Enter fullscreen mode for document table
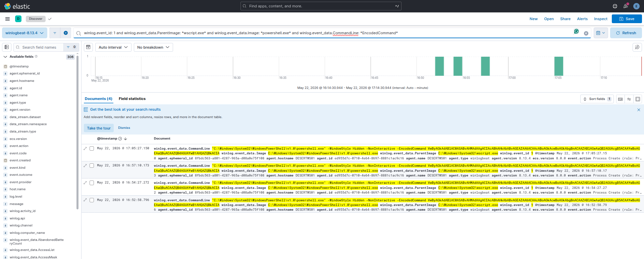The width and height of the screenshot is (644, 259). (638, 99)
